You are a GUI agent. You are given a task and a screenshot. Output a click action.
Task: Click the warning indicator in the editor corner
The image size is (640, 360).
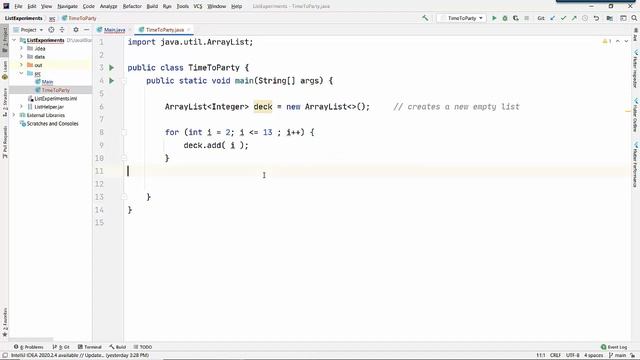[607, 41]
